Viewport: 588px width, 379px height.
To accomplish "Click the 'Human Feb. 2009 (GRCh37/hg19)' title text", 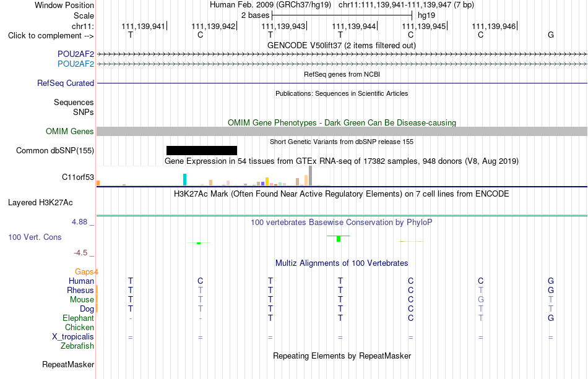I will 270,5.
